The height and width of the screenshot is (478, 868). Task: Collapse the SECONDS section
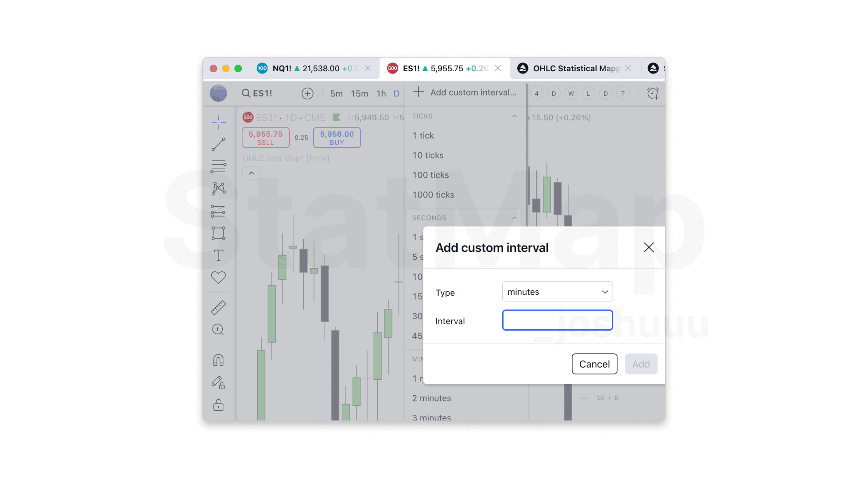(514, 217)
